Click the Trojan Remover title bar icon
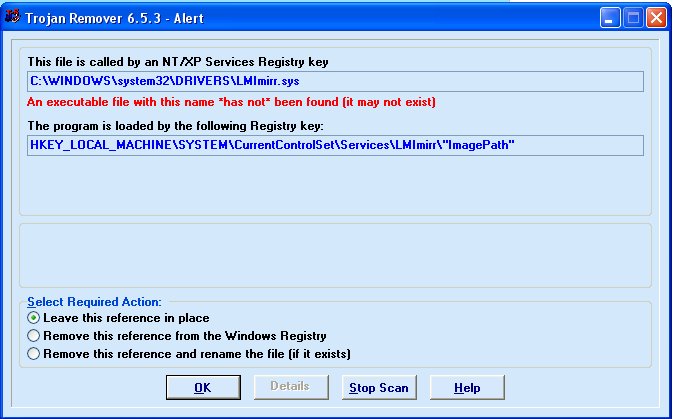The image size is (673, 419). 12,18
